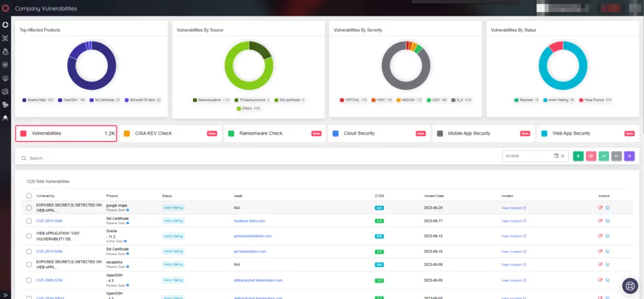Viewport: 644px width, 299px height.
Task: Open View Incident for google maps row
Action: click(514, 208)
